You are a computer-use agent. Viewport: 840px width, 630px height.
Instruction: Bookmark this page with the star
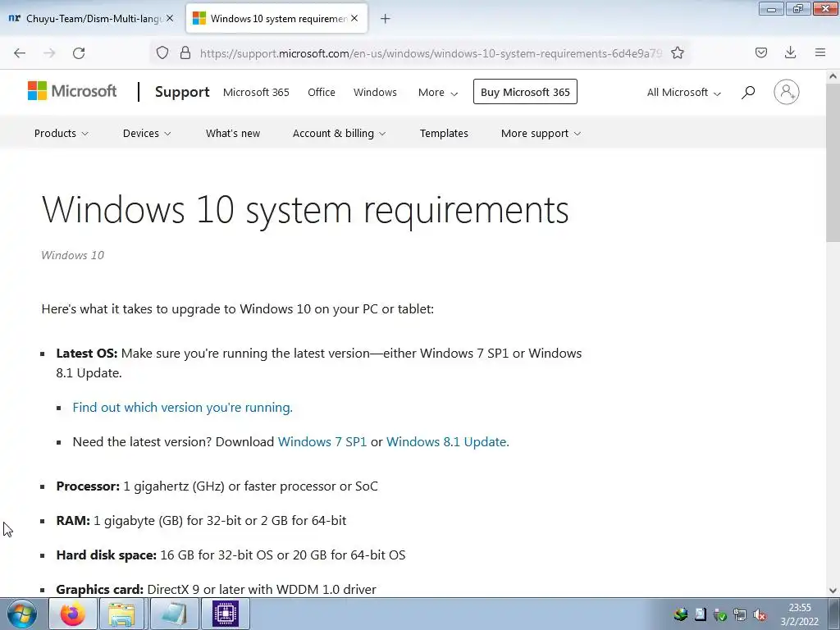(x=678, y=52)
